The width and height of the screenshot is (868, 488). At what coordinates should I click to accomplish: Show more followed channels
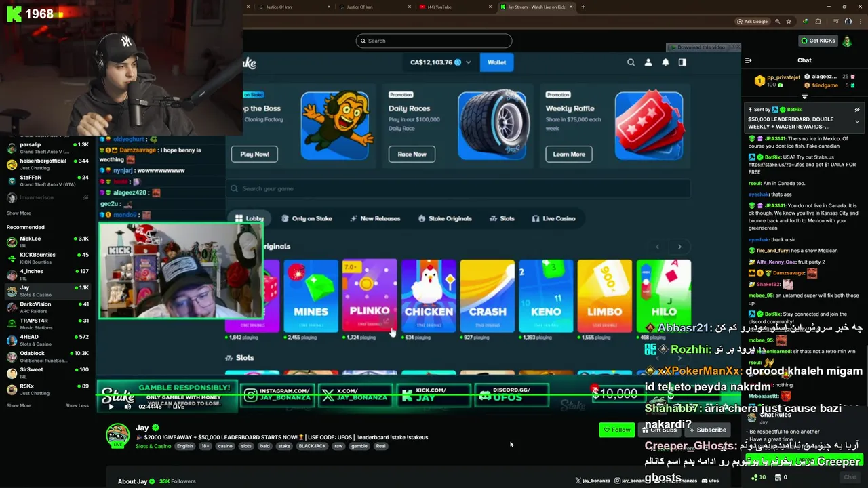[19, 213]
